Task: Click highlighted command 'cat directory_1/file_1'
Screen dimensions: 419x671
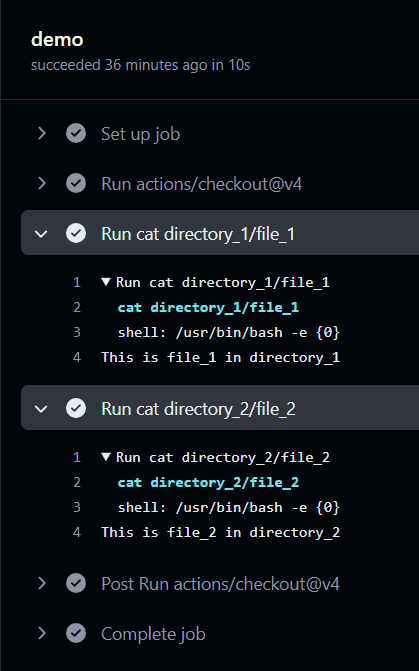Action: click(208, 308)
